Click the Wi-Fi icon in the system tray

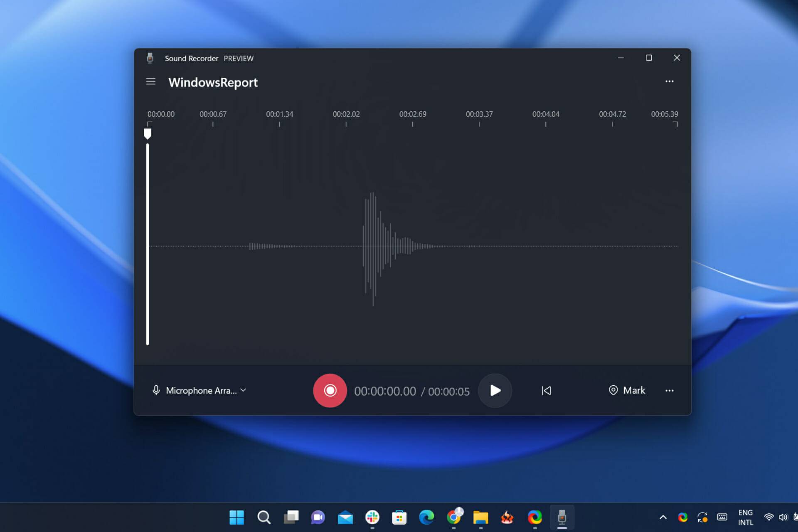tap(768, 517)
